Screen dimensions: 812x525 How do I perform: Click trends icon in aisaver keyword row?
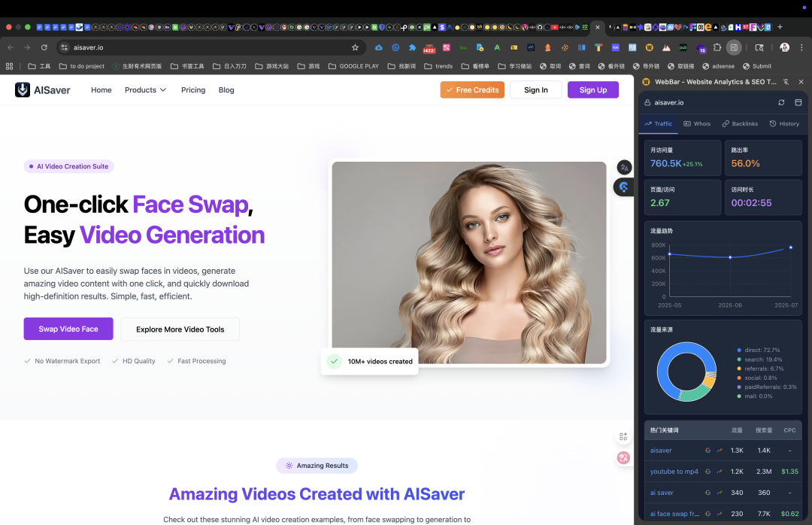[720, 451]
